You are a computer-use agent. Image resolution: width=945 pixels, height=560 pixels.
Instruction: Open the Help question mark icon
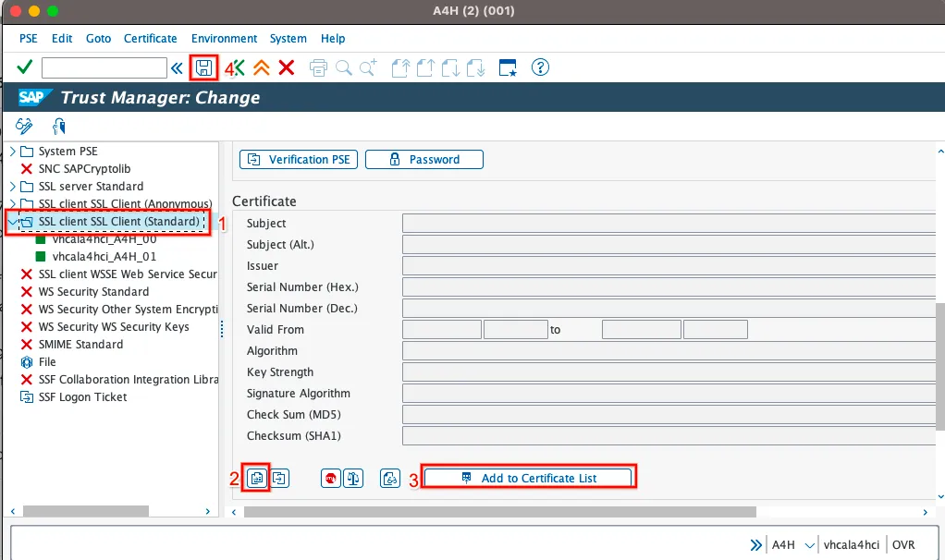pyautogui.click(x=541, y=67)
